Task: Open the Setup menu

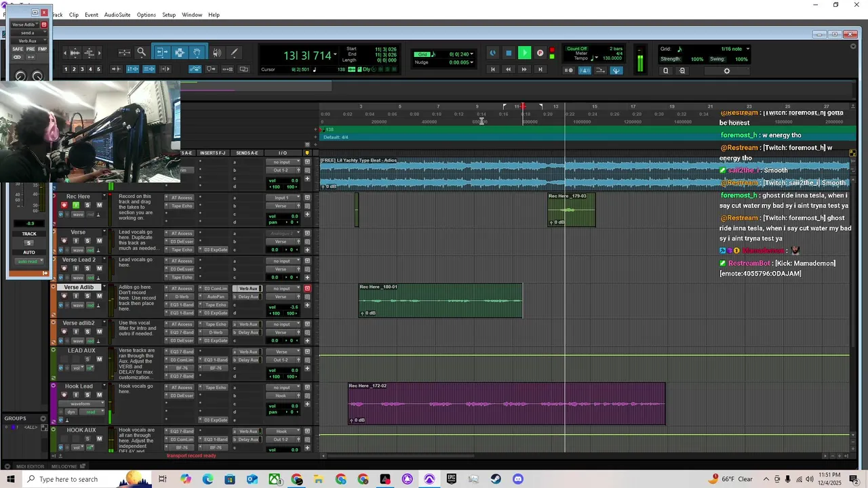Action: tap(169, 15)
